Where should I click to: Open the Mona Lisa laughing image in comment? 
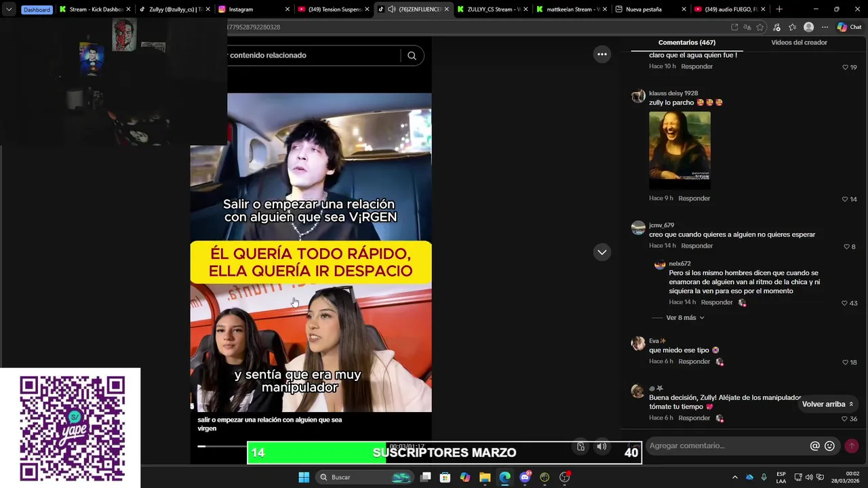click(679, 150)
